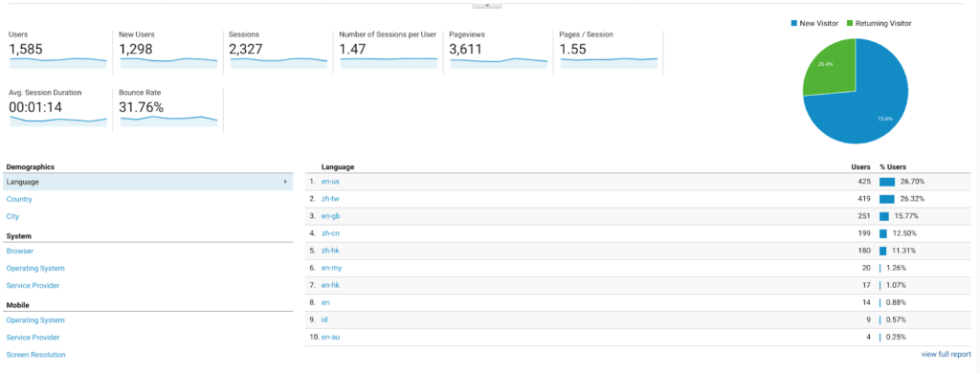Viewport: 980px width, 374px height.
Task: Click the 26.32% users bar for zh-tw
Action: pos(887,199)
